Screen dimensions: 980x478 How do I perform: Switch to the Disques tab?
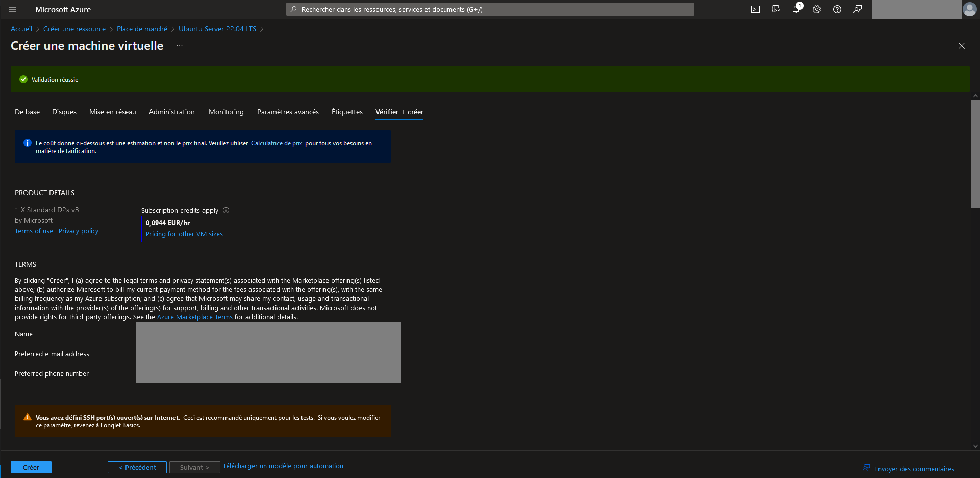[x=64, y=112]
